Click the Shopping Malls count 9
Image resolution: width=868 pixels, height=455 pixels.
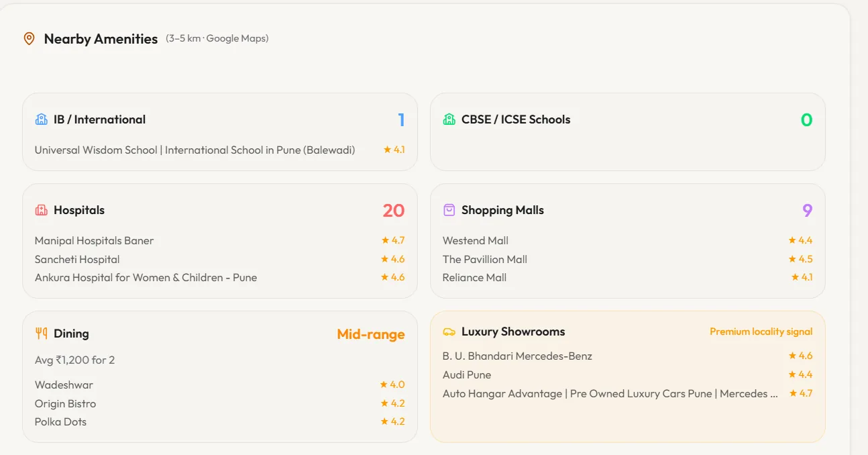pos(808,211)
